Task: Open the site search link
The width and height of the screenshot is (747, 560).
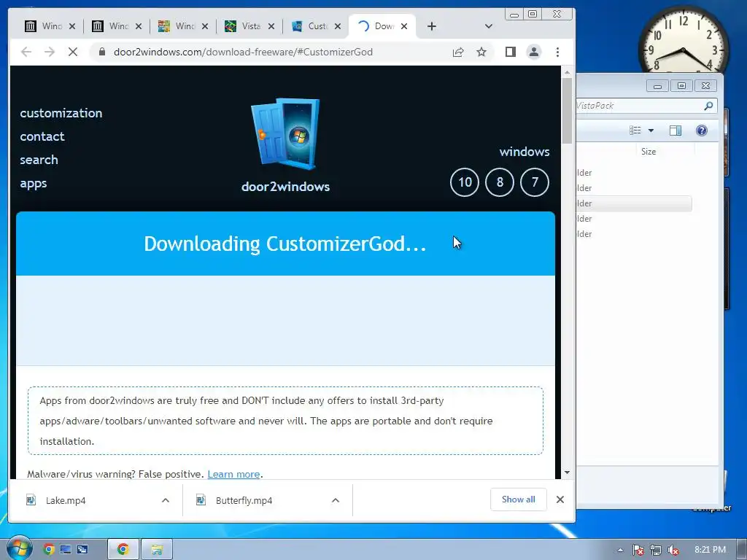Action: tap(39, 160)
